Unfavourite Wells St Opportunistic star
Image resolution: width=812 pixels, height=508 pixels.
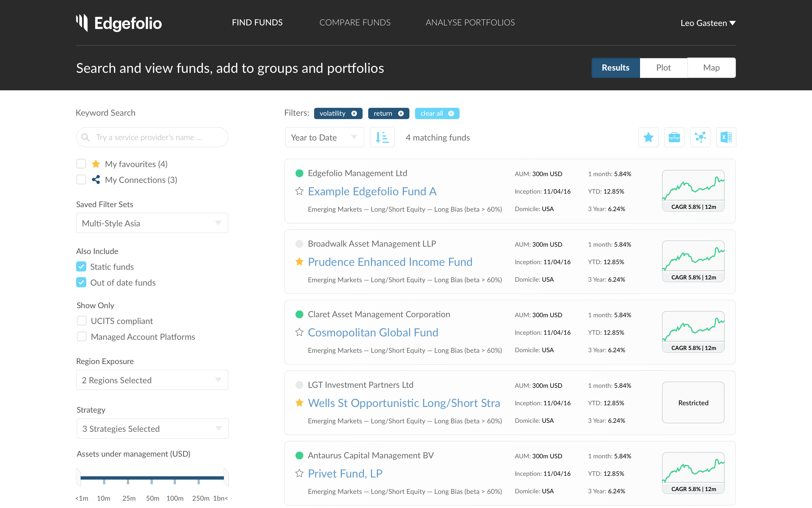coord(299,403)
